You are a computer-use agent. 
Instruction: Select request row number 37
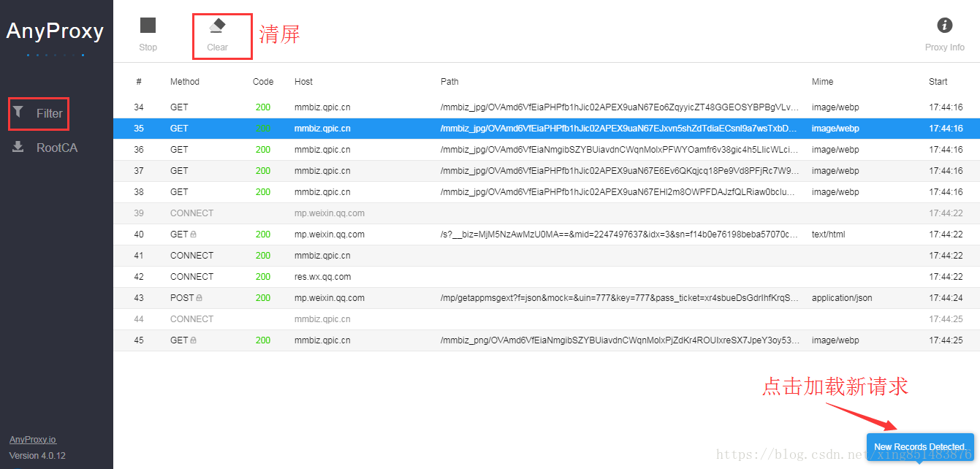coord(547,171)
